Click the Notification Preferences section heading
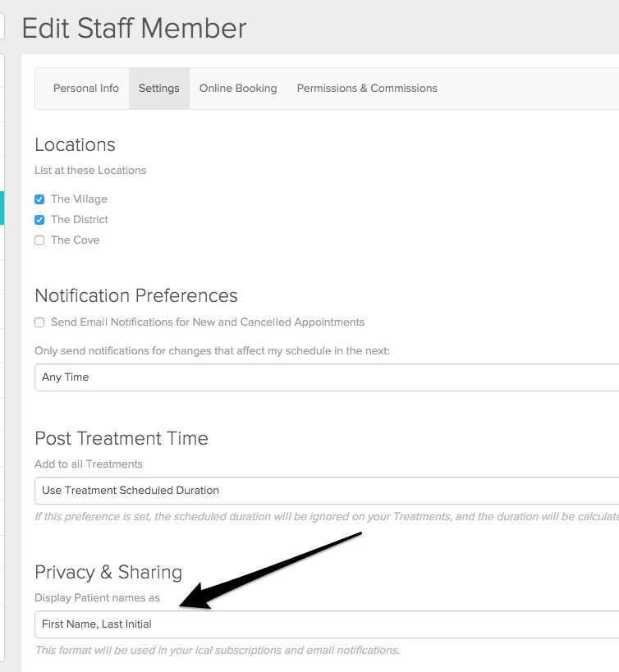Image resolution: width=619 pixels, height=672 pixels. pyautogui.click(x=136, y=295)
